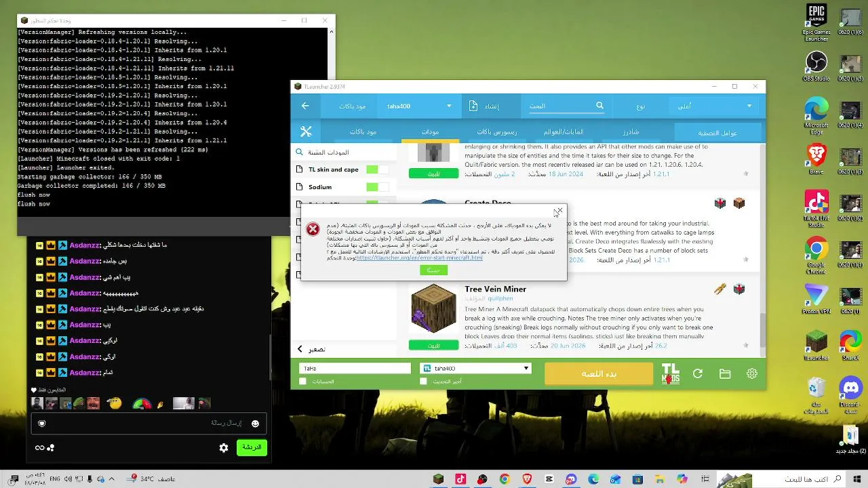Click the star on the 18 Jun 2024 mod row

[746, 174]
